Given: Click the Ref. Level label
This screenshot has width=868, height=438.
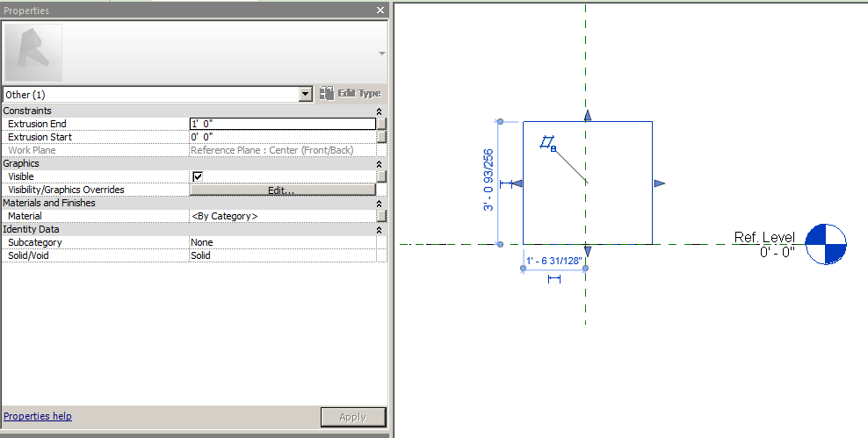Looking at the screenshot, I should (x=764, y=237).
